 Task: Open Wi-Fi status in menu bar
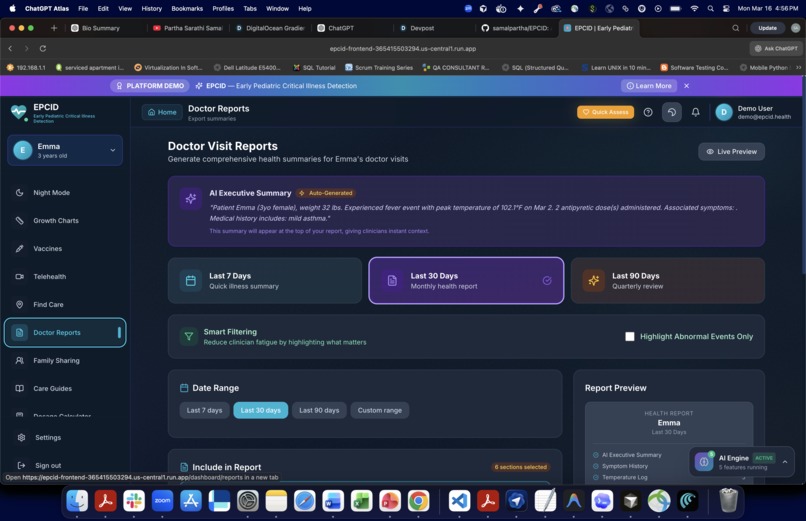coord(694,8)
